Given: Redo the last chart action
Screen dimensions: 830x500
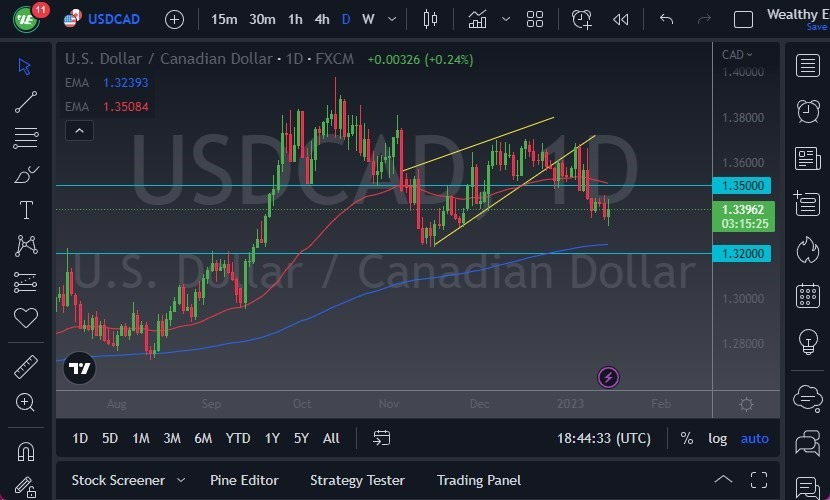Looking at the screenshot, I should (x=704, y=20).
